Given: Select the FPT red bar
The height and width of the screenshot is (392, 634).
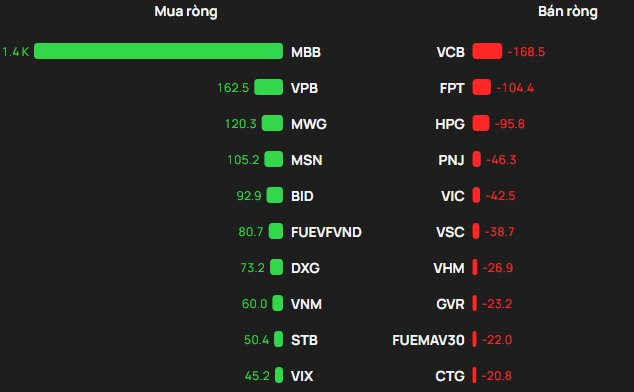Looking at the screenshot, I should (x=482, y=87).
